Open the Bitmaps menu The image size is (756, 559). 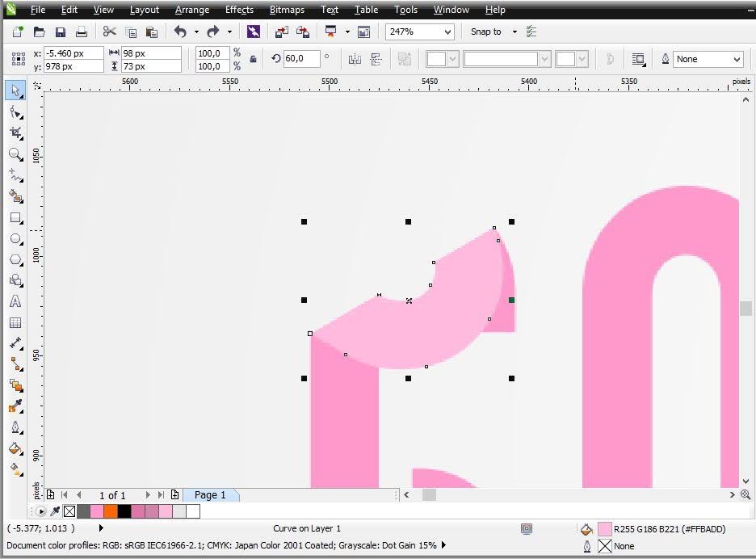pyautogui.click(x=286, y=9)
